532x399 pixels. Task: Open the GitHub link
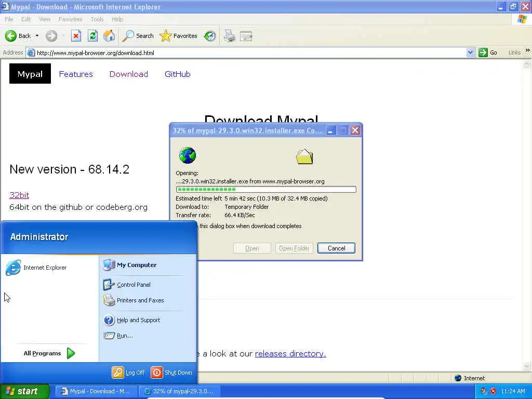tap(178, 74)
